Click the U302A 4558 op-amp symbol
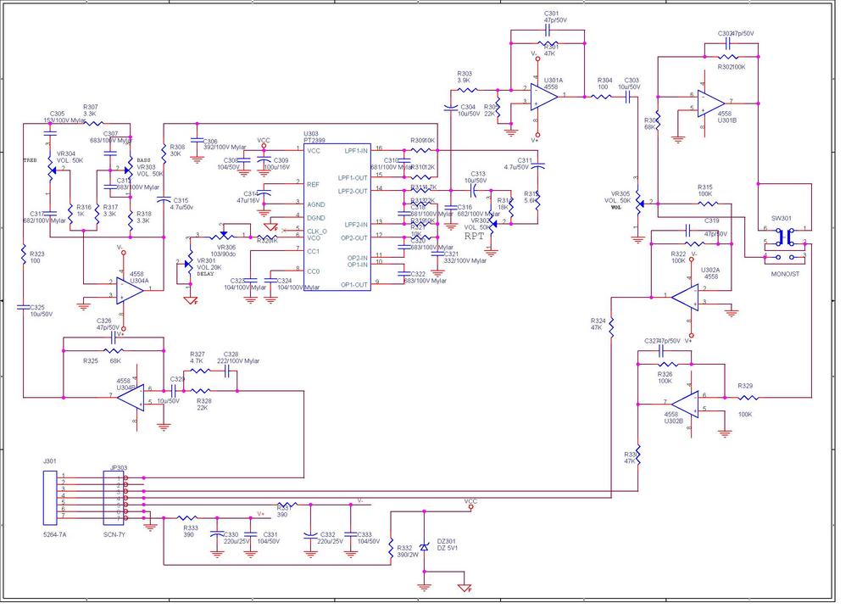 coord(685,298)
